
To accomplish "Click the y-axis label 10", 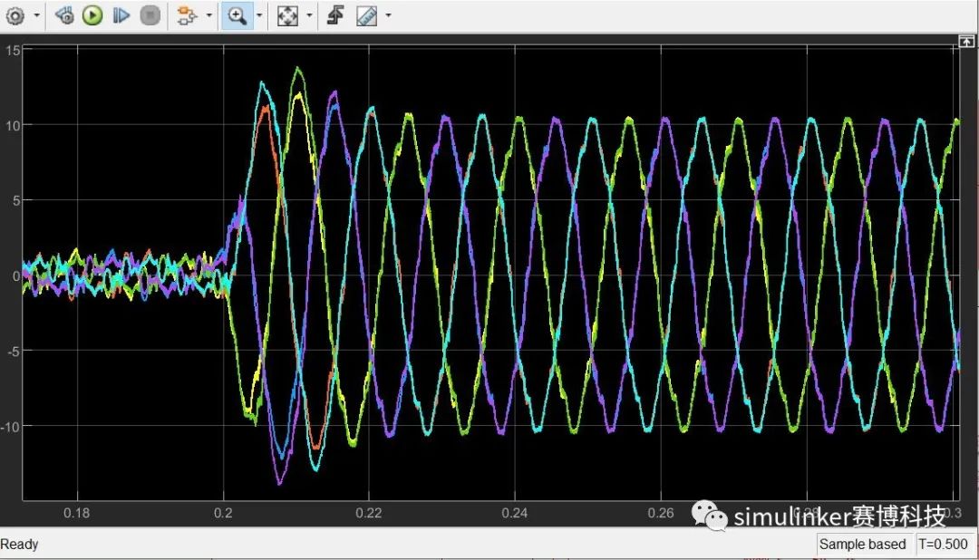I will click(13, 125).
